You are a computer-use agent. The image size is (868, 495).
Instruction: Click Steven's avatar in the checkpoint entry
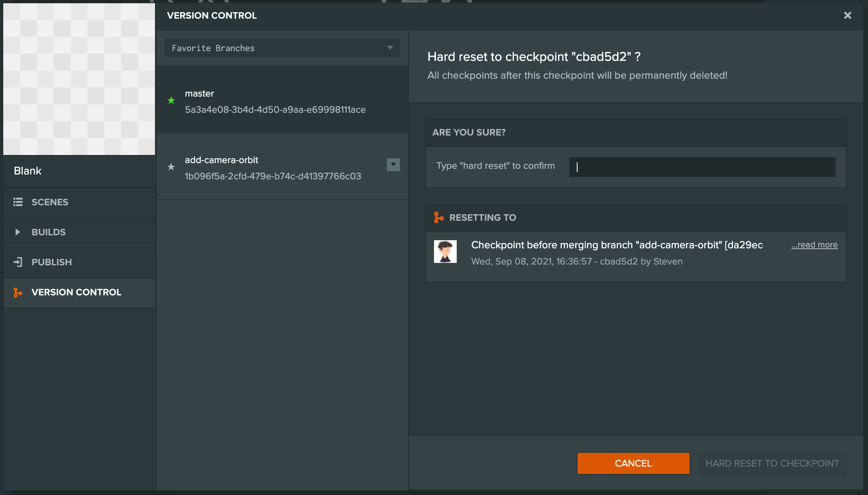445,252
